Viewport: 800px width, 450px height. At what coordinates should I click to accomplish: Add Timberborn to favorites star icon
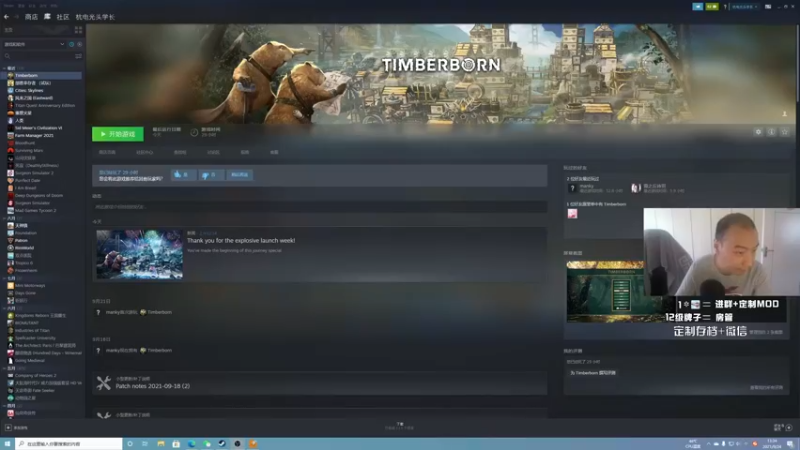click(785, 132)
